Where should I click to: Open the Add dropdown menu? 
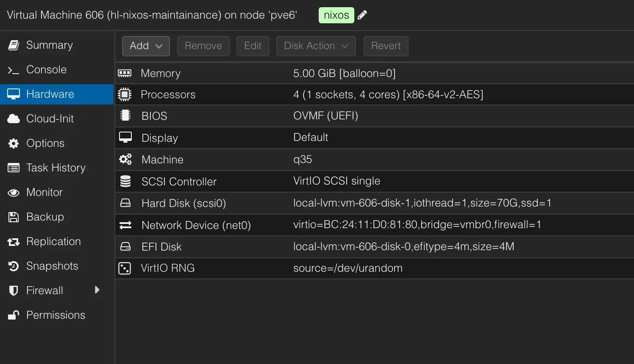(146, 46)
